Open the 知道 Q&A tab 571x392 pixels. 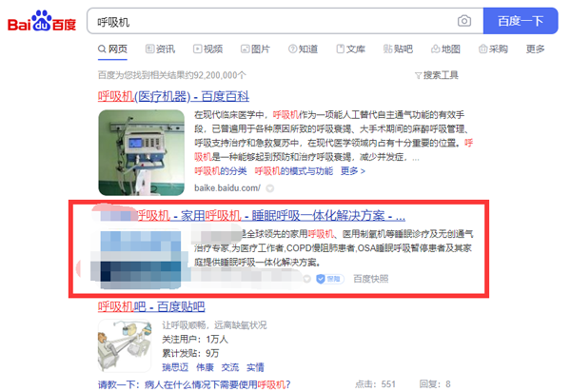coord(303,49)
